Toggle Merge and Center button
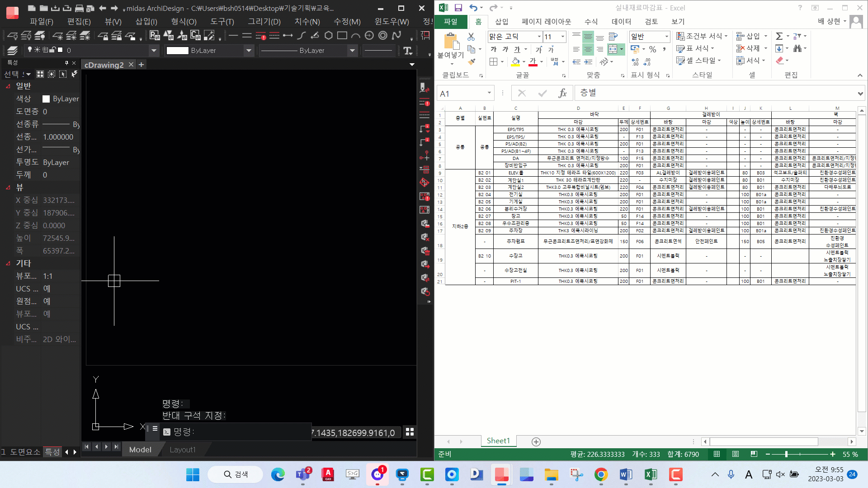868x488 pixels. tap(613, 49)
